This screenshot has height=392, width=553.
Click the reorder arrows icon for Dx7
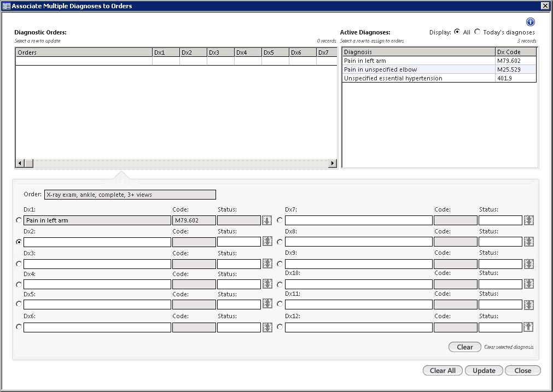click(529, 220)
